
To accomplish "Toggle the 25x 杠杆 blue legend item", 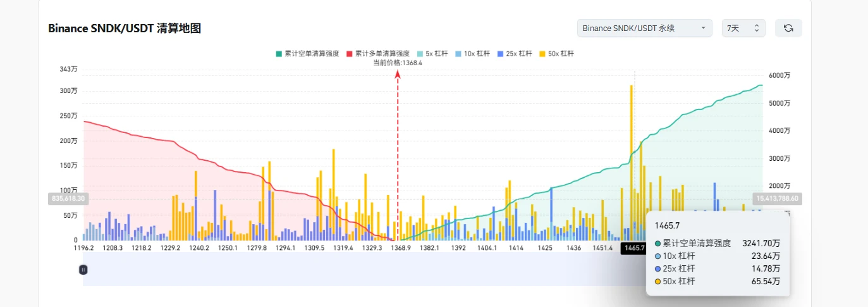I will [x=515, y=54].
